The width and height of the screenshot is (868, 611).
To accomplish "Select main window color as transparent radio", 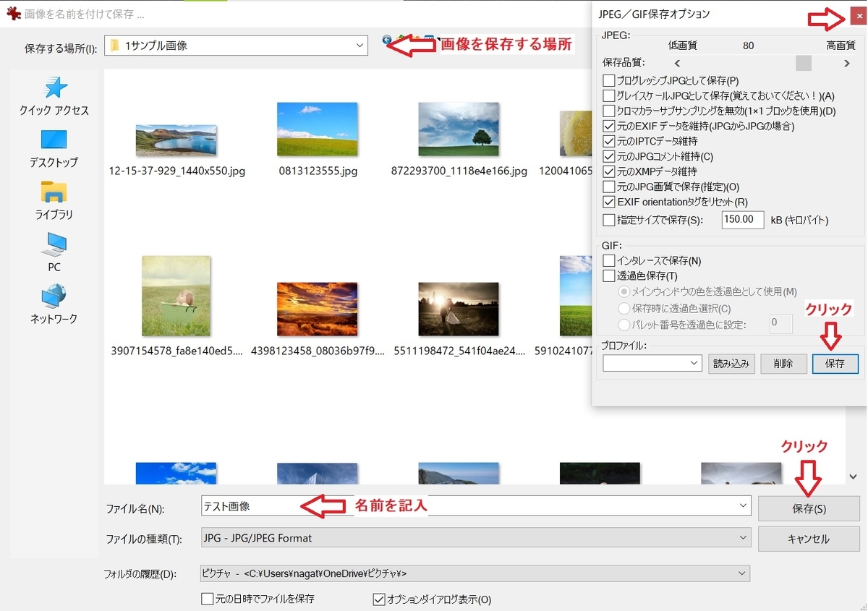I will [x=624, y=291].
